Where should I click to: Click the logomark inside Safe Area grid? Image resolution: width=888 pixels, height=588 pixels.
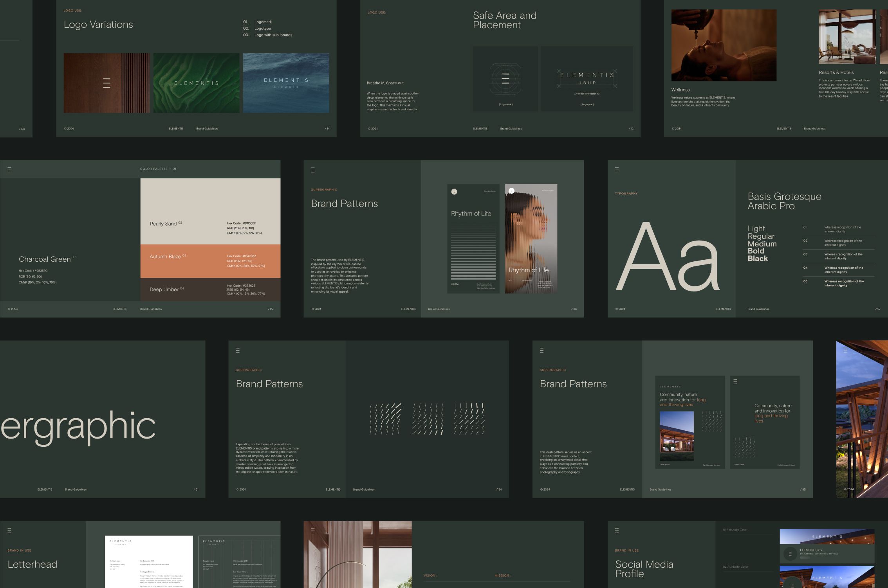pos(505,79)
